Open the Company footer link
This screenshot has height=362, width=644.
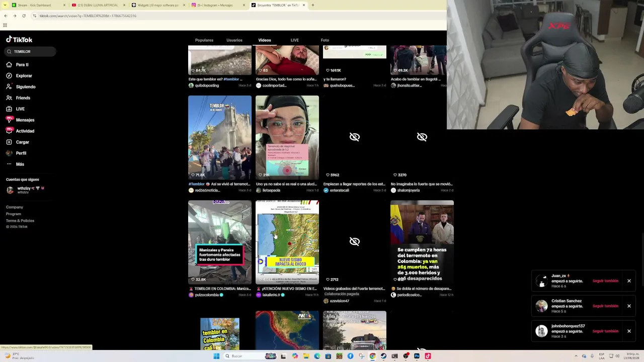click(x=15, y=207)
